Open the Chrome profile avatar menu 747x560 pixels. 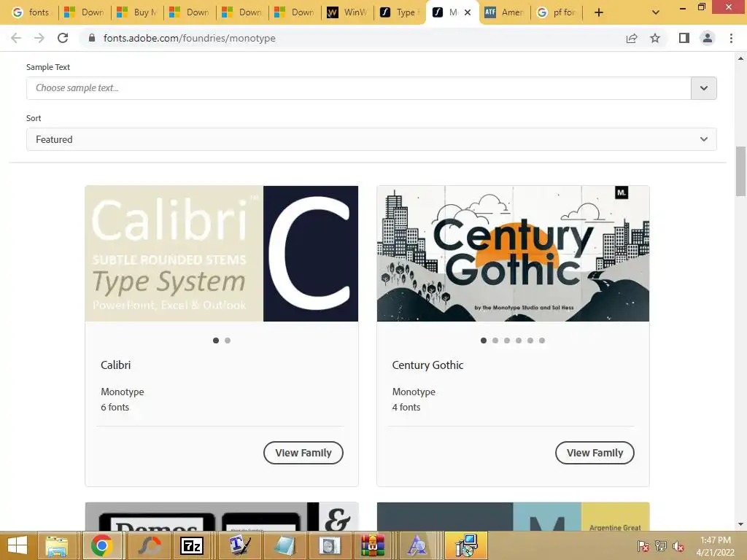[708, 38]
